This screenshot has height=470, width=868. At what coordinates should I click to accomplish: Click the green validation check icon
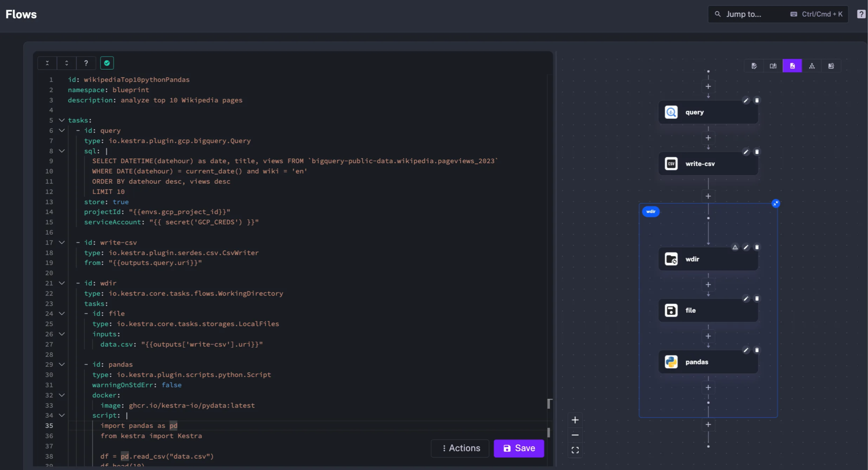[107, 63]
